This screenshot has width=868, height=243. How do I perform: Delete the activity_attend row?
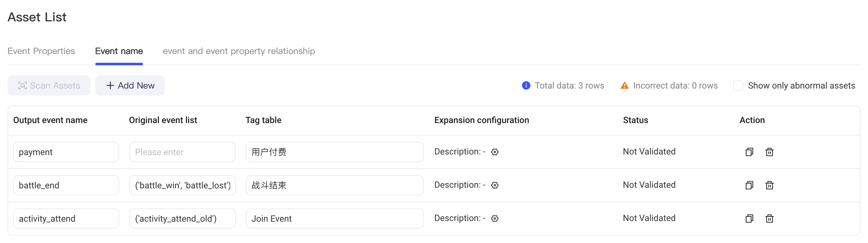click(x=769, y=219)
